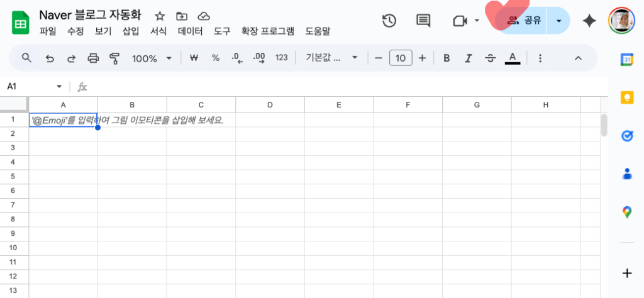Open the text color picker

tap(513, 58)
